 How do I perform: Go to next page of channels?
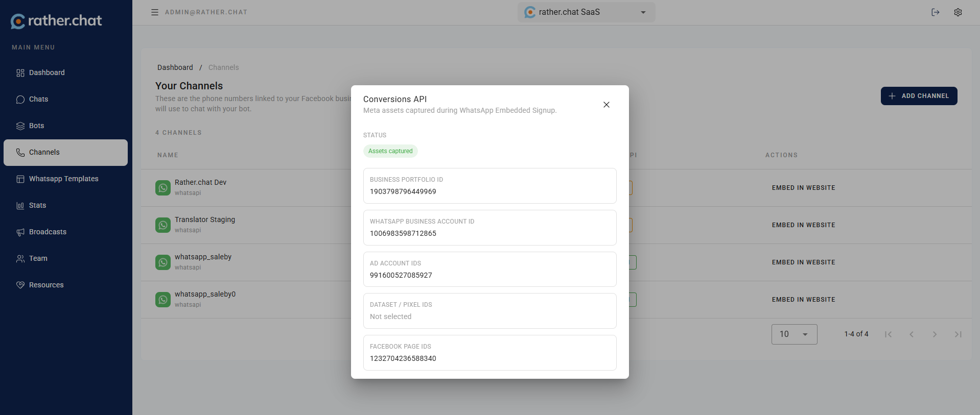click(x=935, y=334)
